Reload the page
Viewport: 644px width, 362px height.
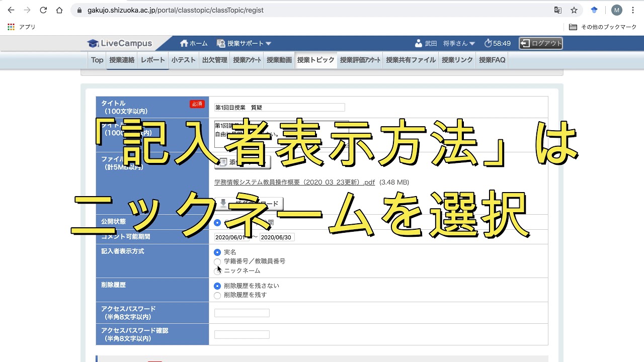(x=43, y=10)
